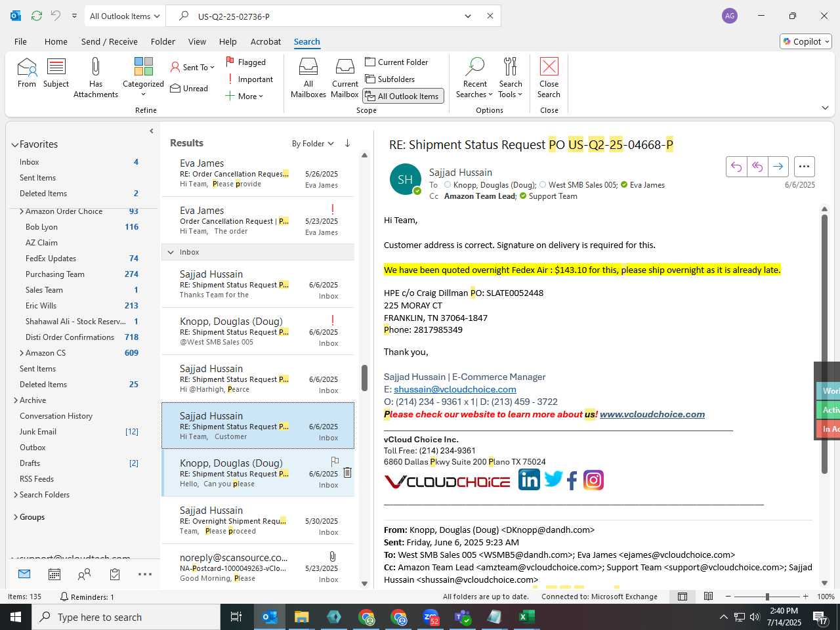Expand the Groups section
The width and height of the screenshot is (840, 630).
[x=15, y=517]
